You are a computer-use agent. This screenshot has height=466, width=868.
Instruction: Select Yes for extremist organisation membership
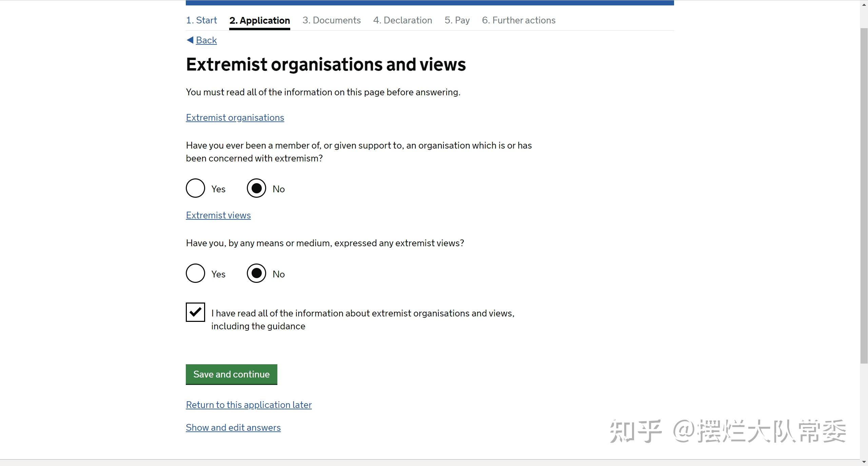(195, 188)
